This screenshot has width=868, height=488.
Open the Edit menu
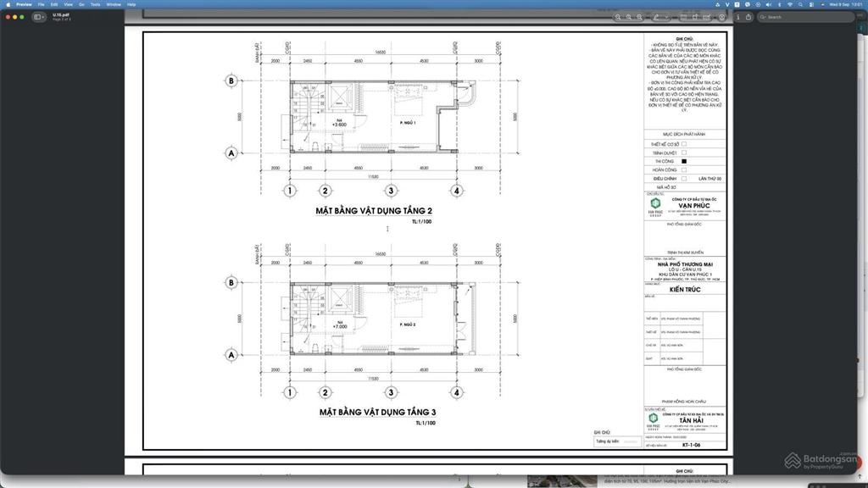[54, 4]
